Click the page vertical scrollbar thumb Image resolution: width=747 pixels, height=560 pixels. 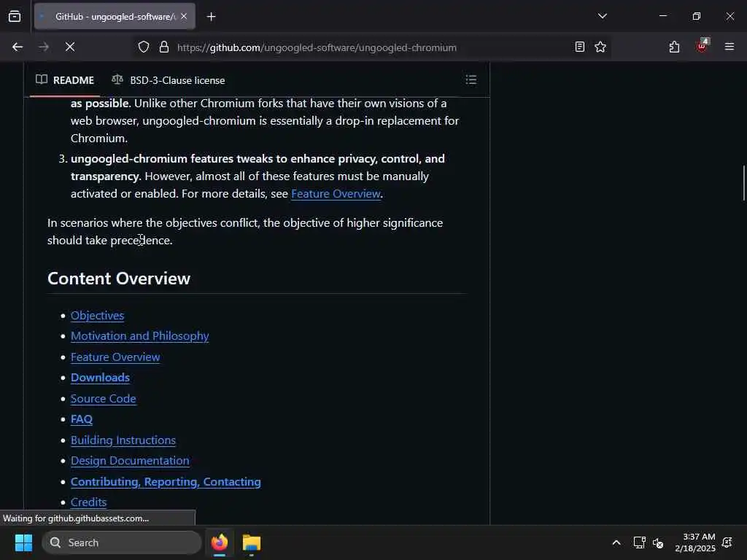[743, 183]
